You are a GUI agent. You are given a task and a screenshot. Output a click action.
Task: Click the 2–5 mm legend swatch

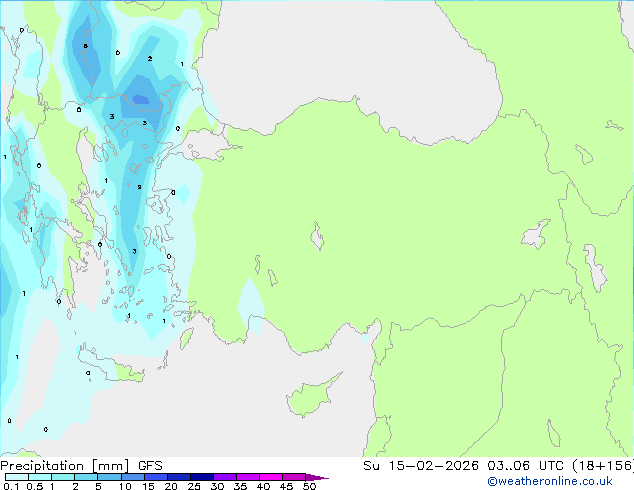[x=86, y=477]
